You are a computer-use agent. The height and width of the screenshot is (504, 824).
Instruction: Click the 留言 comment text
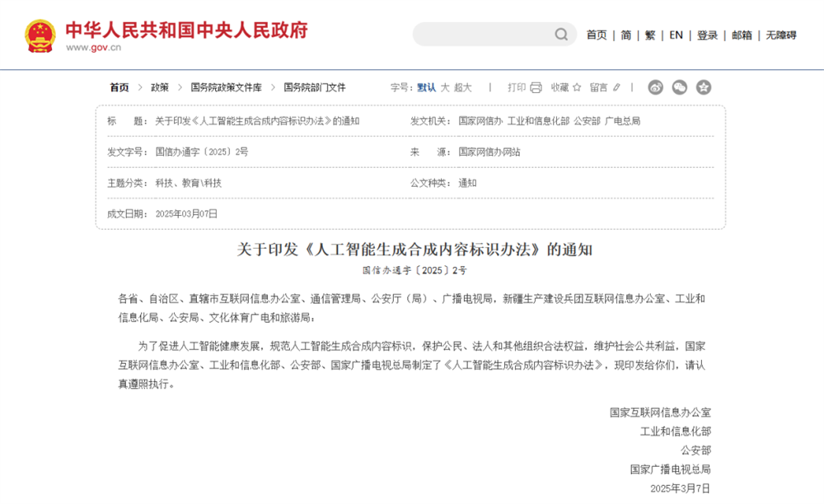(x=598, y=87)
